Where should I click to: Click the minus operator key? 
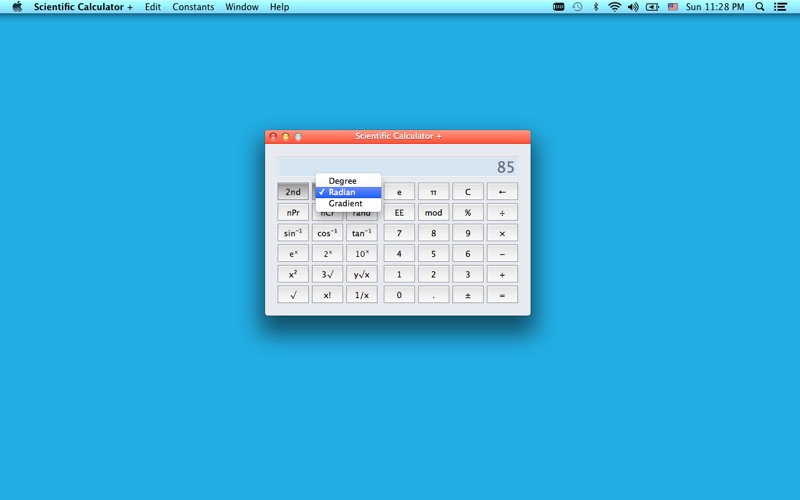pyautogui.click(x=502, y=253)
